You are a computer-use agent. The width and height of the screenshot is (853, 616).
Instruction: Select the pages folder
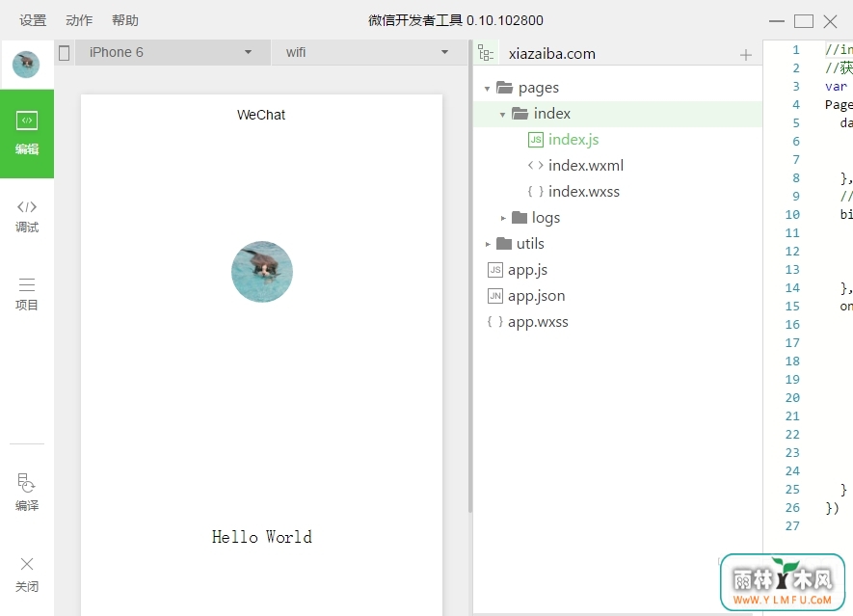[618, 88]
